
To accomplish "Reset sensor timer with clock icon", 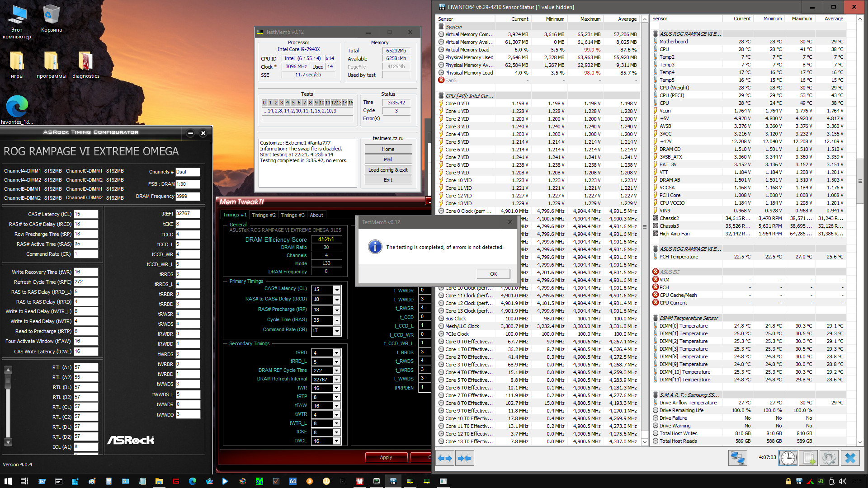I will point(788,458).
